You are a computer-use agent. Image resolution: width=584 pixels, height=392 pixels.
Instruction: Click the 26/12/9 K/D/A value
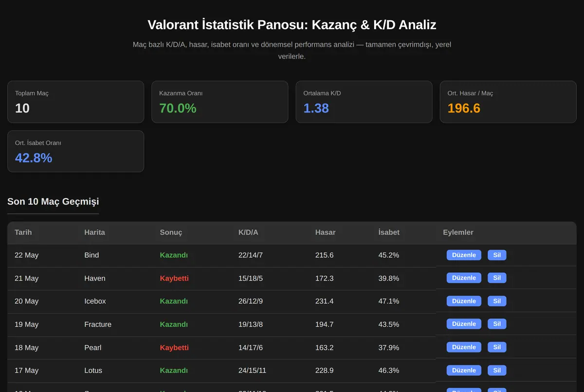[251, 302]
